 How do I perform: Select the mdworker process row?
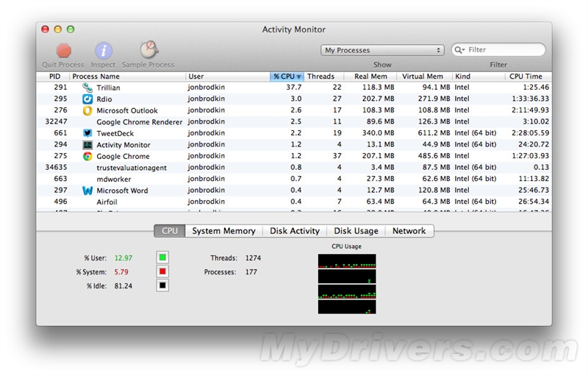(x=294, y=179)
